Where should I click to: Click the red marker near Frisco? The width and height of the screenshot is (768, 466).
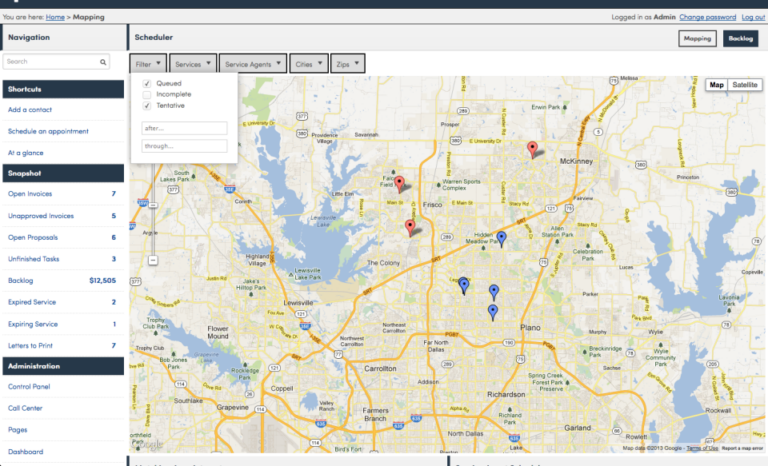[399, 184]
